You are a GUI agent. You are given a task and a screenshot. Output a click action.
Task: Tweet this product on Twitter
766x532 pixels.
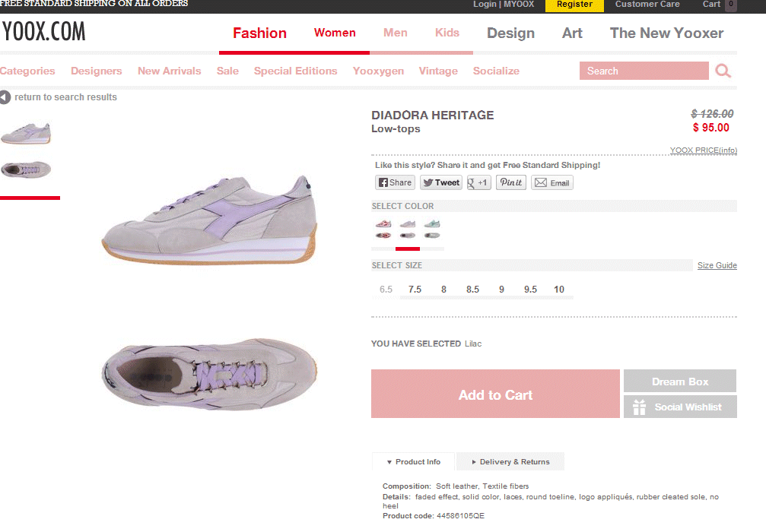coord(441,182)
